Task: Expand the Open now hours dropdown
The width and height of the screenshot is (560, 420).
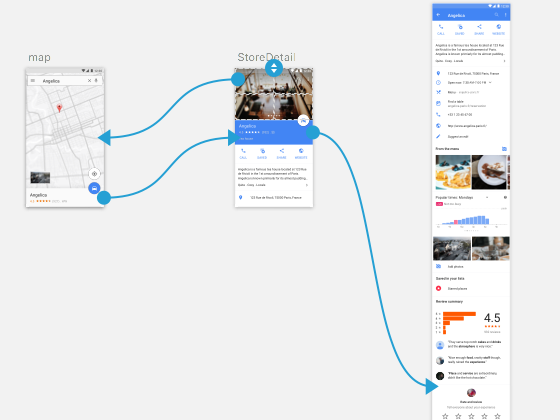Action: 490,82
